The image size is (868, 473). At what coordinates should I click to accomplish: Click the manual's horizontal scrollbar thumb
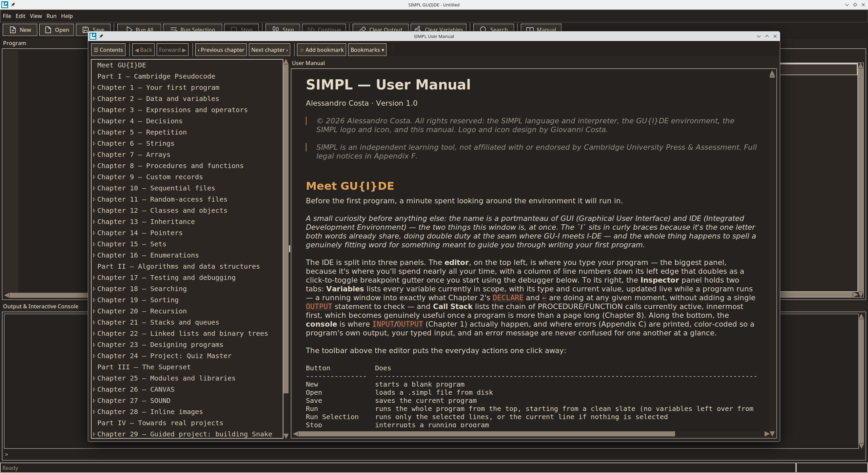[x=486, y=434]
